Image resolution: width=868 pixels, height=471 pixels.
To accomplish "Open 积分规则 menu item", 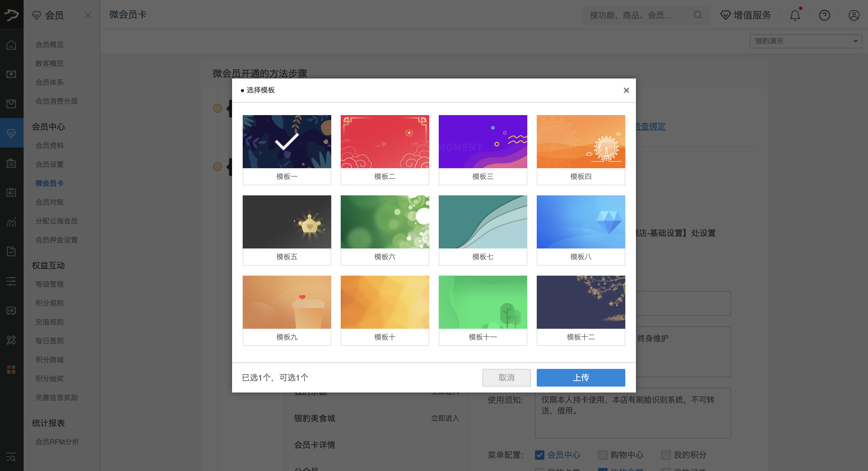I will [x=50, y=303].
